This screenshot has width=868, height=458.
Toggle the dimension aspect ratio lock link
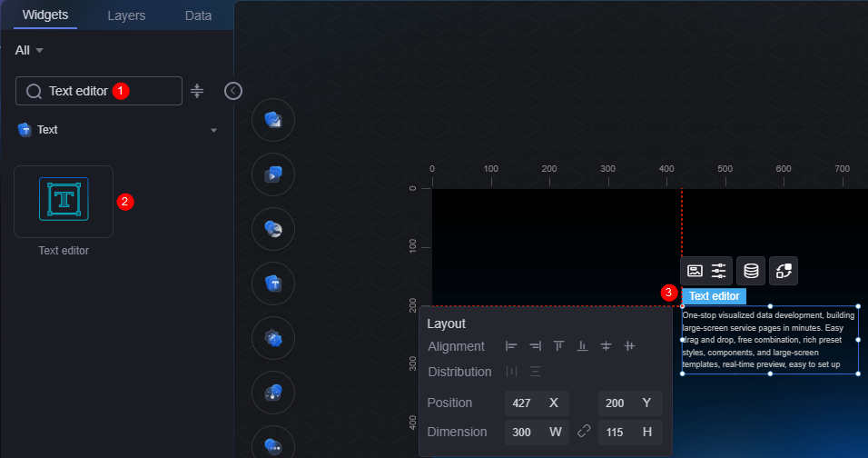click(584, 432)
